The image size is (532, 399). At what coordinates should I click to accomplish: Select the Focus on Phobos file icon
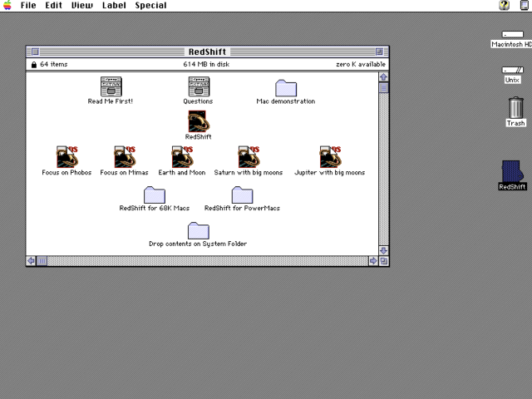(x=67, y=157)
